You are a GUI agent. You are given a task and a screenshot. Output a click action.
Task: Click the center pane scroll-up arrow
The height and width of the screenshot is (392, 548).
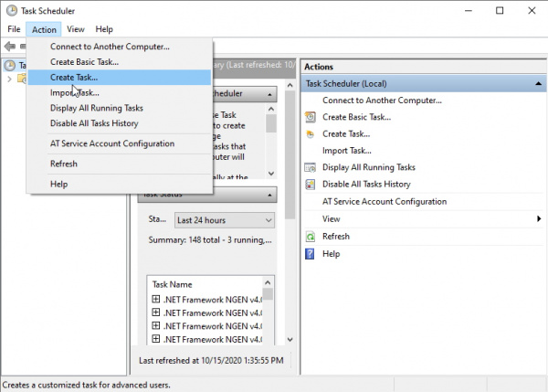(x=290, y=85)
